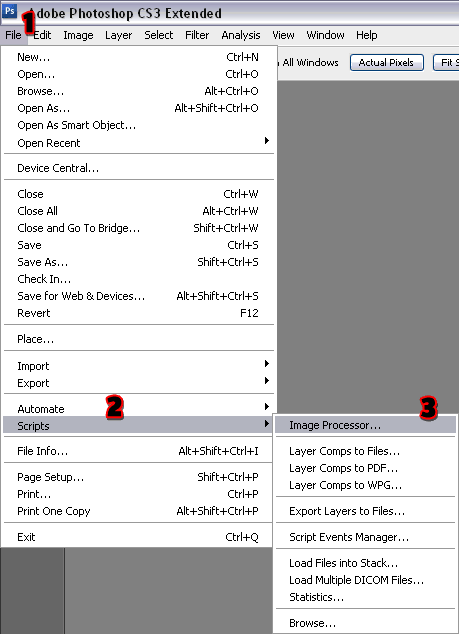This screenshot has height=634, width=459.
Task: Click the highlighted Scripts menu entry
Action: [x=138, y=425]
